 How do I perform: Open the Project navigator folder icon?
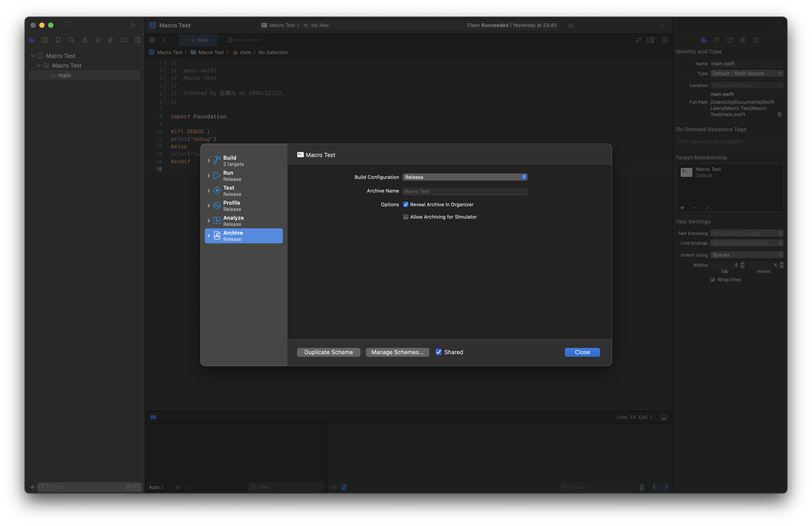point(32,40)
